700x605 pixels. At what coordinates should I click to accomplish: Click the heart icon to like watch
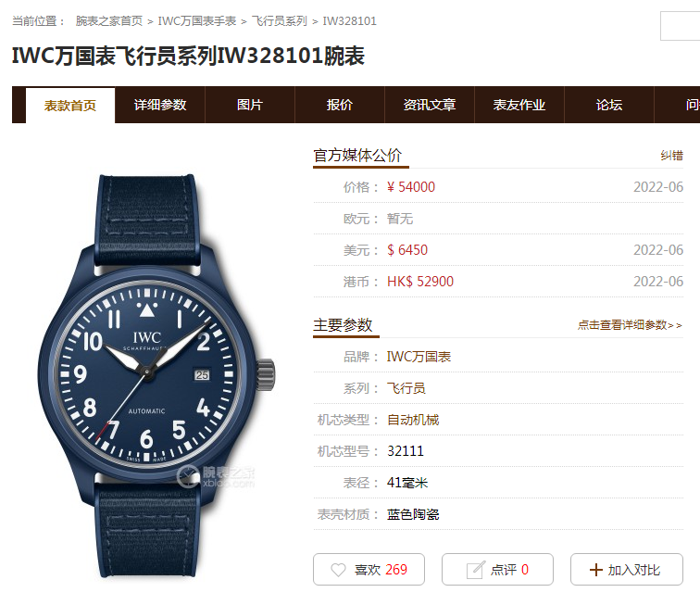[x=338, y=570]
